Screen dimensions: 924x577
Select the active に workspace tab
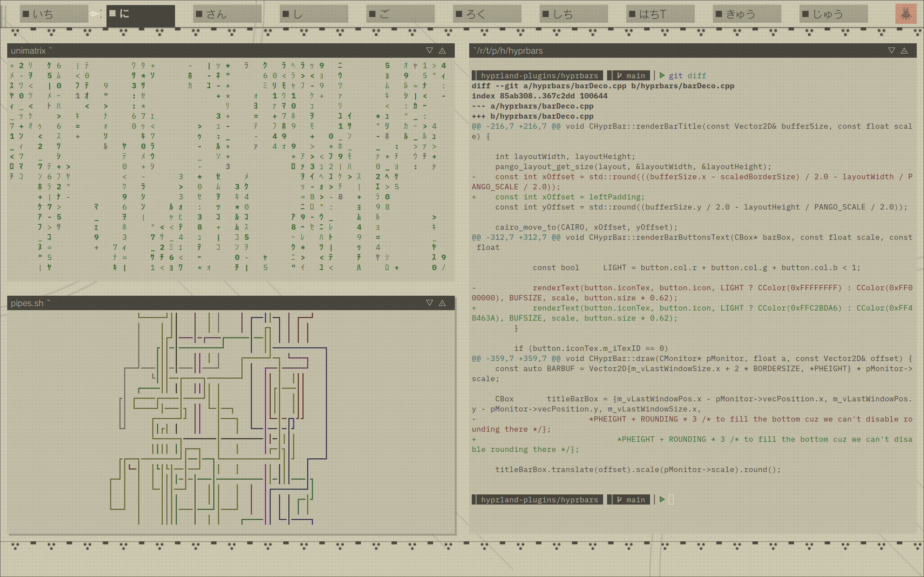[140, 14]
